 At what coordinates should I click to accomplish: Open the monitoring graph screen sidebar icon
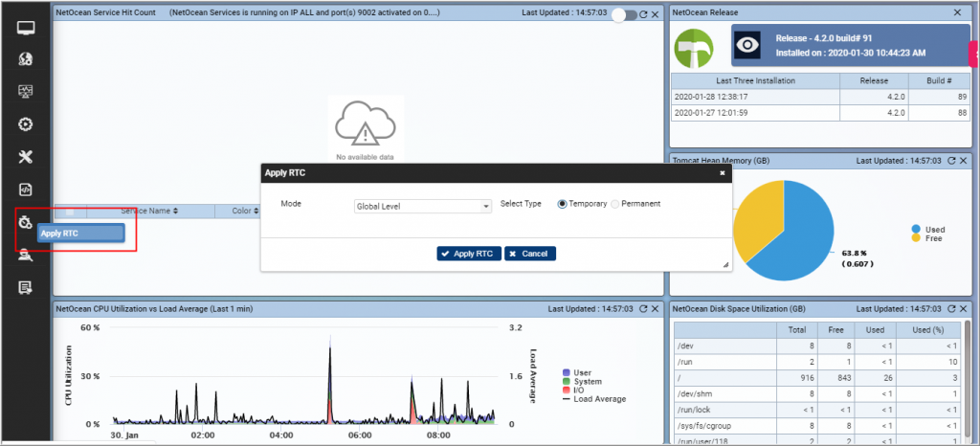[26, 92]
